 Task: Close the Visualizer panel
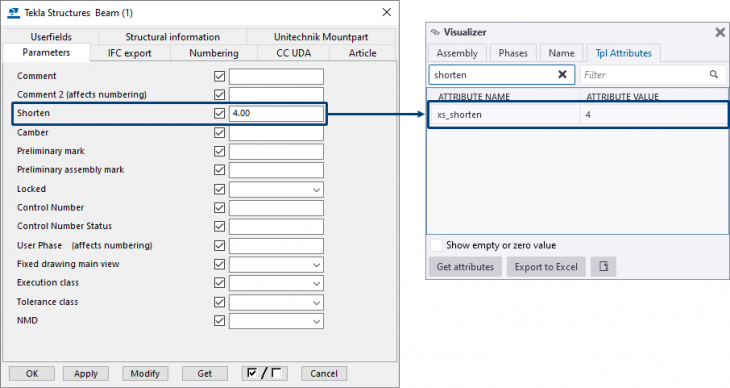720,32
